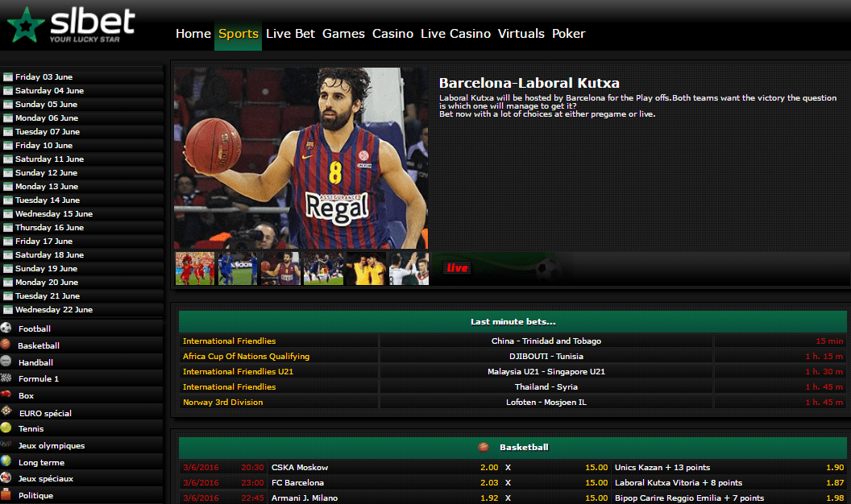Screen dimensions: 851x504
Task: Select the first thumbnail below banner
Action: click(x=195, y=269)
